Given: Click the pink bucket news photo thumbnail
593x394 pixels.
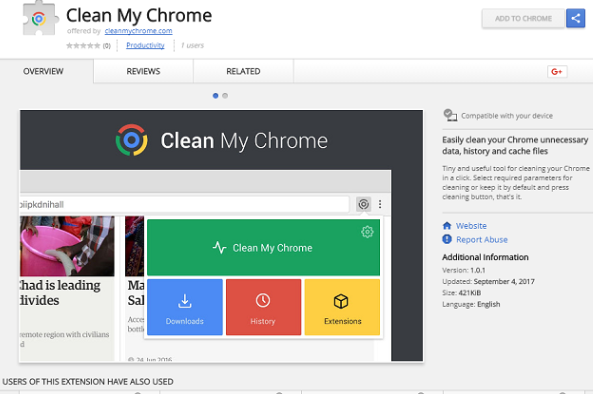Looking at the screenshot, I should coord(67,246).
